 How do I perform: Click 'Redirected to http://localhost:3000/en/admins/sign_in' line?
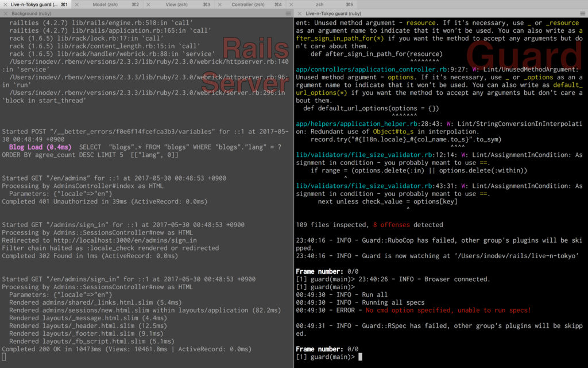tap(99, 241)
